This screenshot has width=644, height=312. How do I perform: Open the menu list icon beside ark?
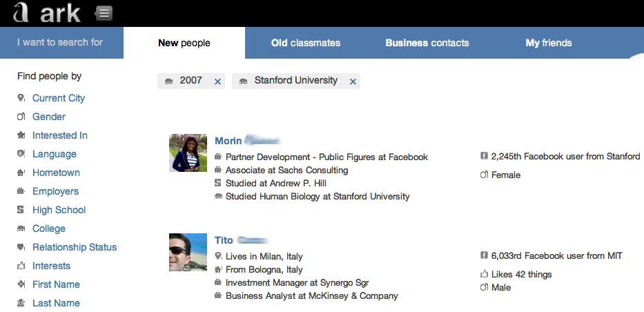click(x=104, y=12)
